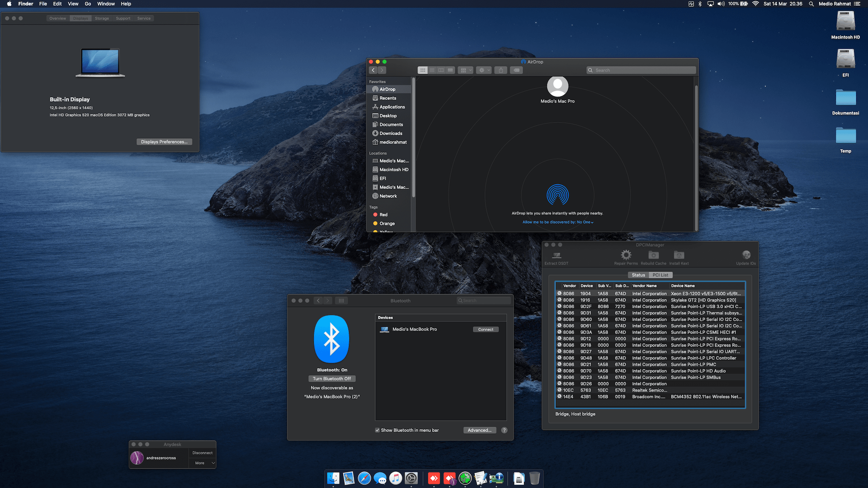The width and height of the screenshot is (868, 488).
Task: Switch to Support tab in About This Mac
Action: click(x=123, y=19)
